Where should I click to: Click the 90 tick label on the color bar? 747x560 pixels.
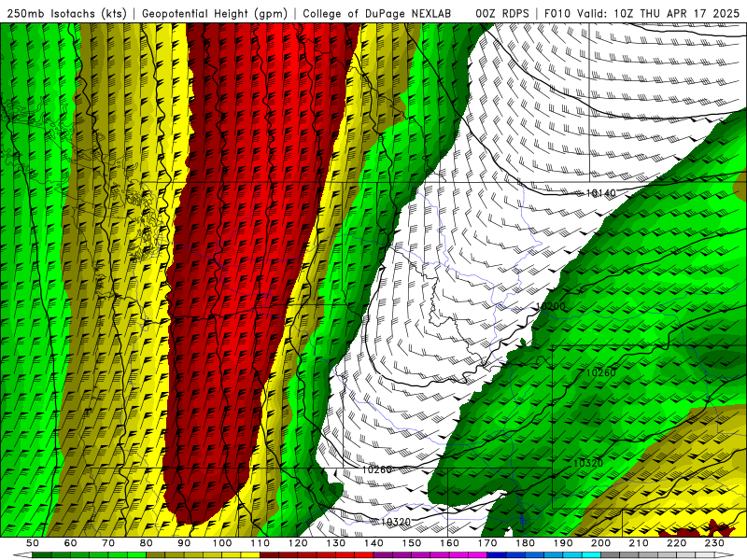(x=184, y=543)
